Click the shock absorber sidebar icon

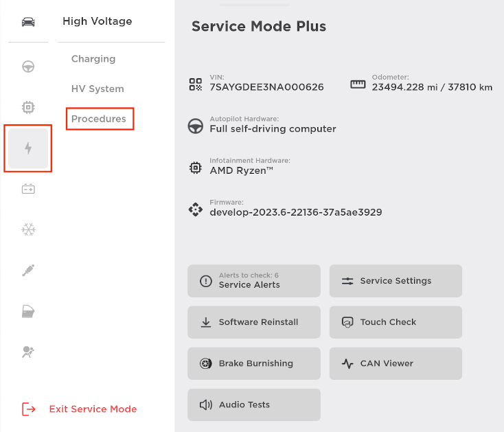pyautogui.click(x=28, y=271)
